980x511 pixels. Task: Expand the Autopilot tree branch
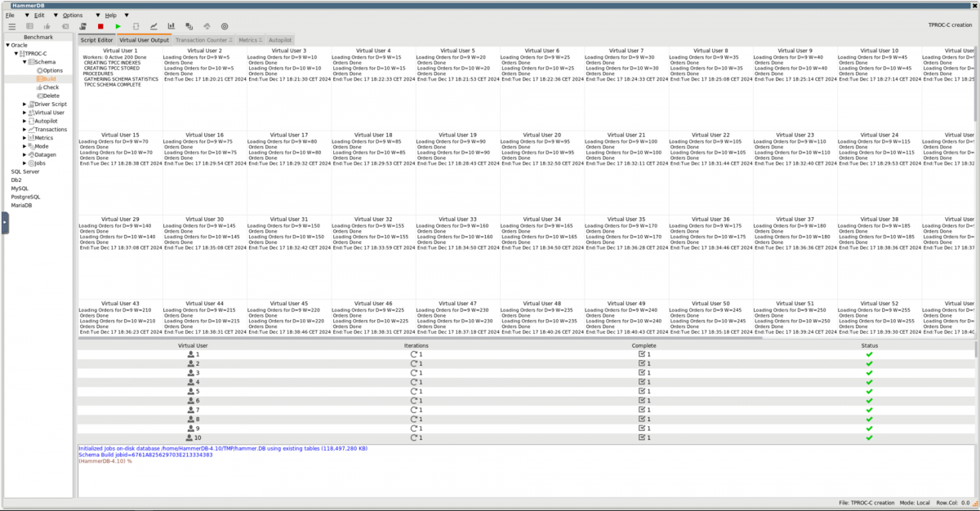tap(24, 120)
